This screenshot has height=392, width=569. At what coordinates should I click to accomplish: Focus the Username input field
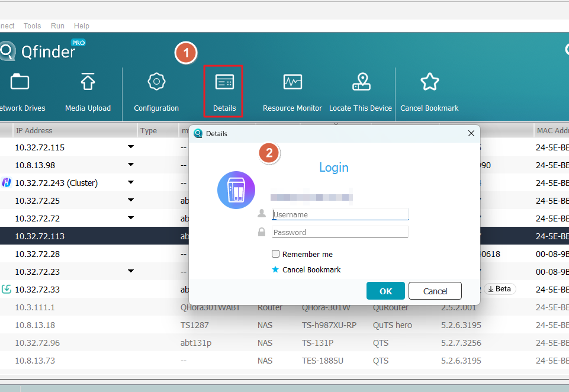click(x=340, y=214)
